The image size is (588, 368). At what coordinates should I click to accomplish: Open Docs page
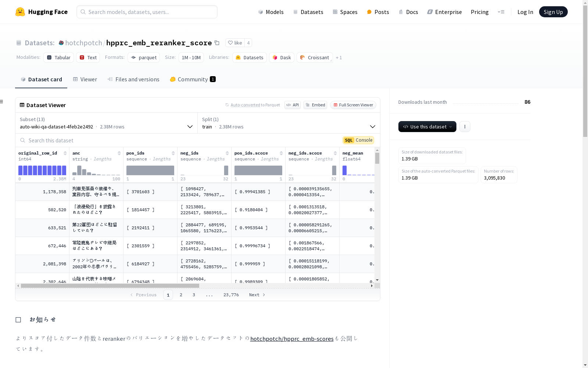pos(408,12)
